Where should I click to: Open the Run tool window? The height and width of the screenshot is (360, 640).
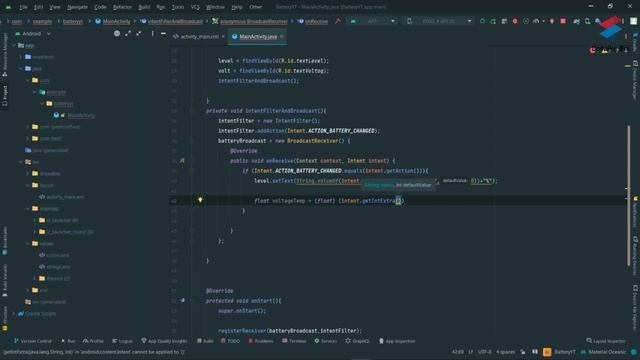68,341
